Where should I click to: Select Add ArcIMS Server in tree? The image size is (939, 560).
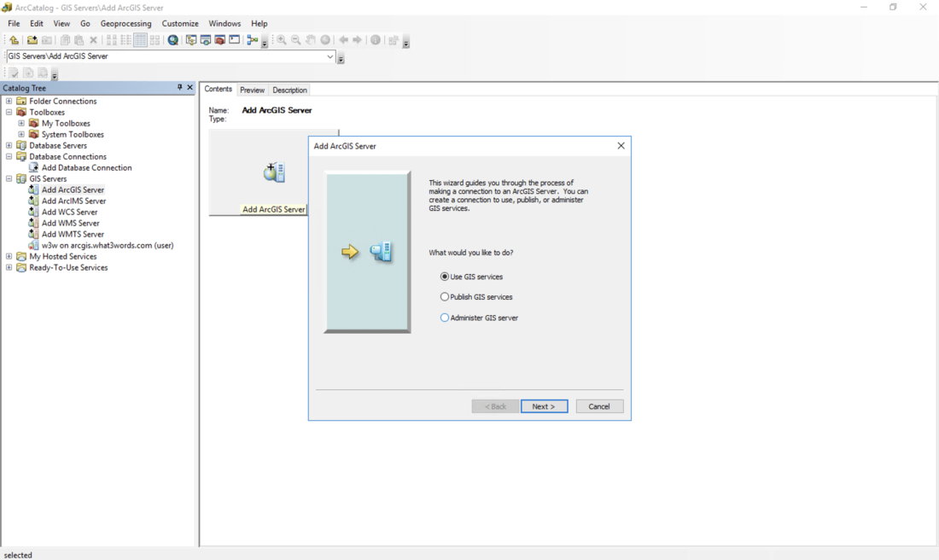click(73, 201)
